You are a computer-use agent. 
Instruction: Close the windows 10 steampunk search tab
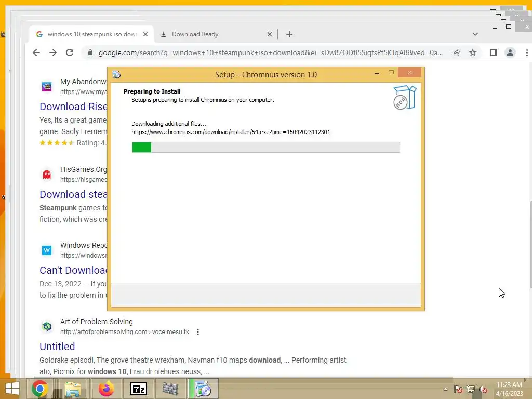(145, 34)
